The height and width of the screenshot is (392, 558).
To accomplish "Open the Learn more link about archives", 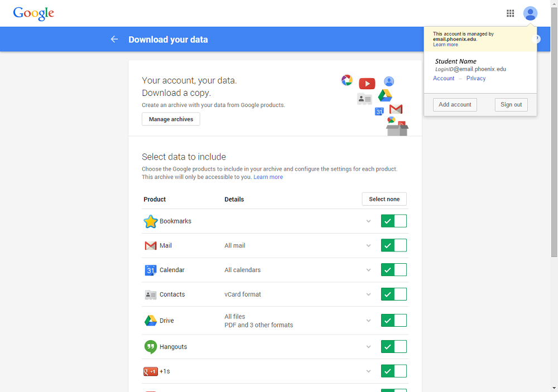I will [x=268, y=176].
